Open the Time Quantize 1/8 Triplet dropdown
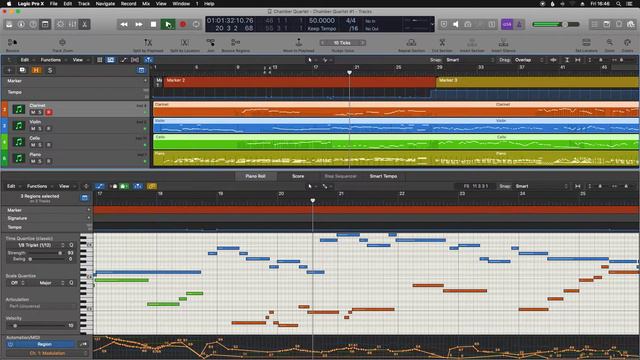 tap(36, 245)
